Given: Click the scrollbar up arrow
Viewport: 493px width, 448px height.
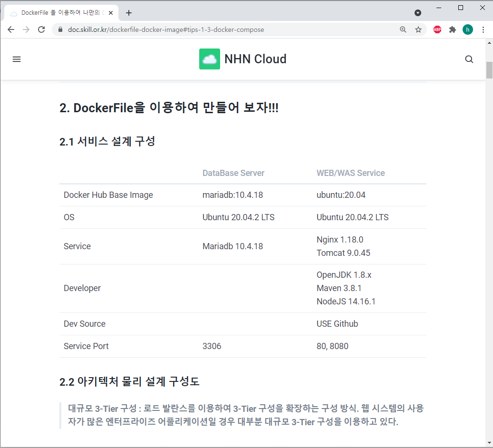Looking at the screenshot, I should 489,43.
